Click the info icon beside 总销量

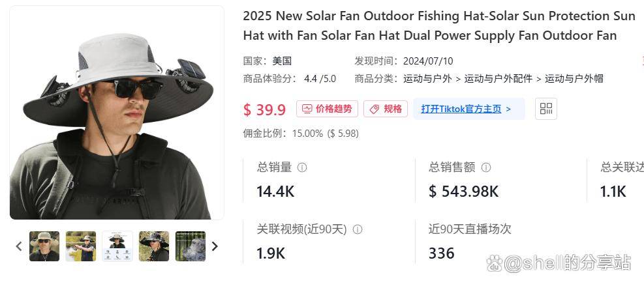pos(302,167)
